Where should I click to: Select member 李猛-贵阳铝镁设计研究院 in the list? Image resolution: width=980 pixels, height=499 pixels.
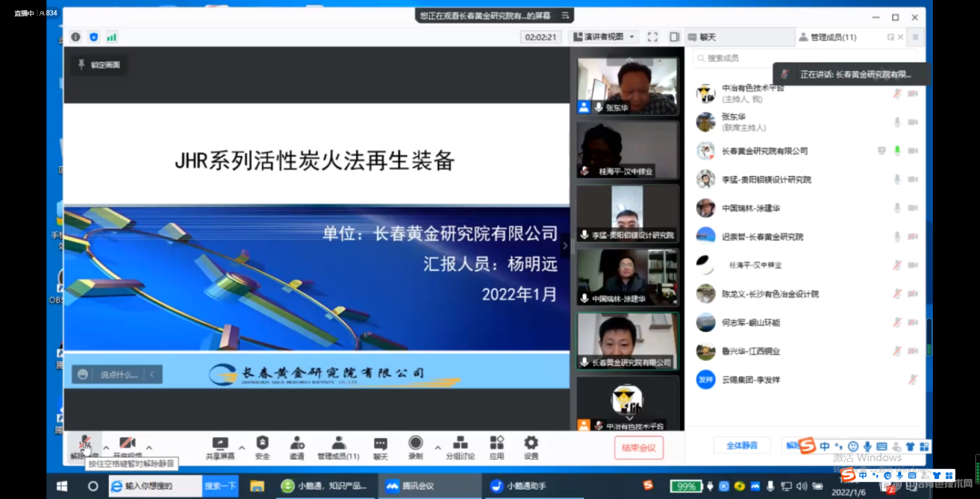[806, 179]
